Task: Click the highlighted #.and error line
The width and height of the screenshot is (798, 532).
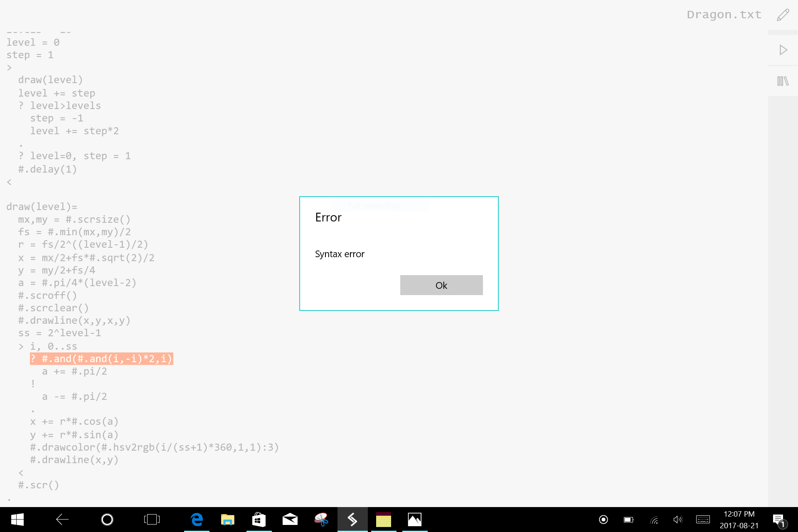Action: click(x=101, y=359)
